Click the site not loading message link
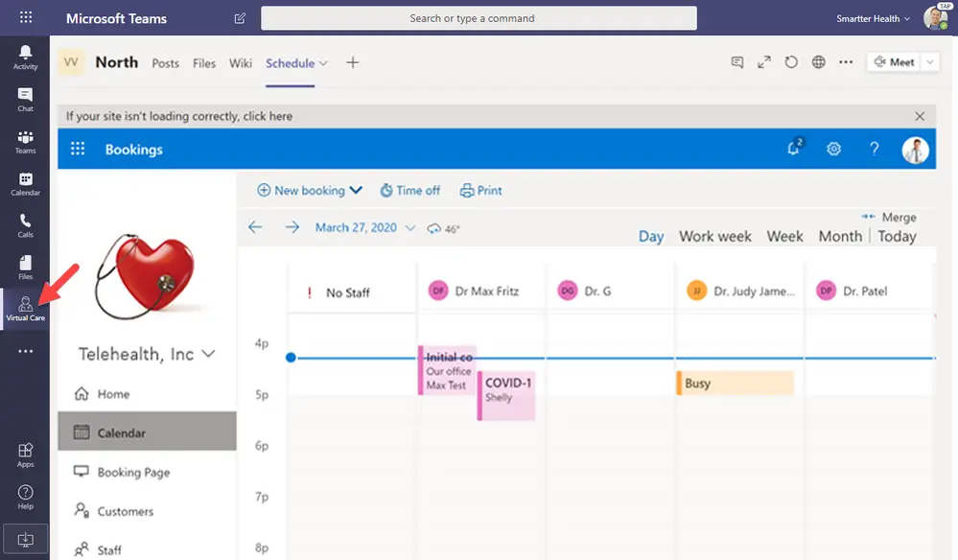 tap(179, 116)
